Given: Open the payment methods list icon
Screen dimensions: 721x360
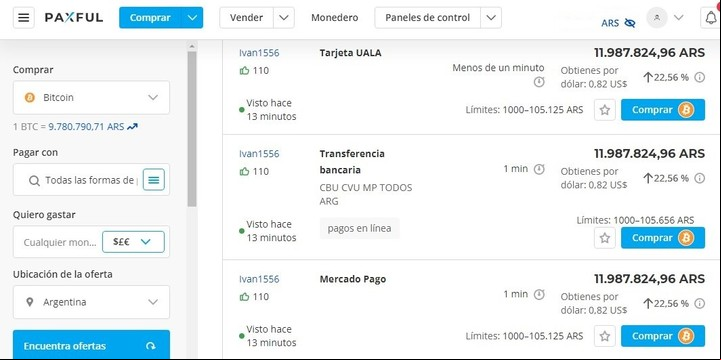Looking at the screenshot, I should [x=154, y=180].
